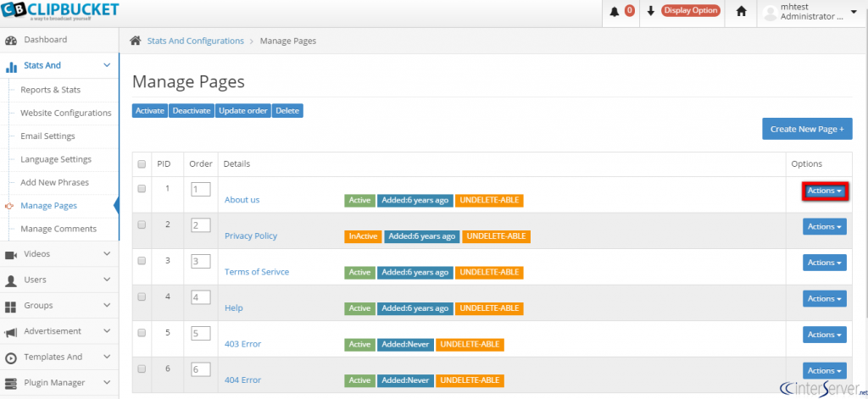Open Language Settings in sidebar
868x399 pixels.
pos(56,159)
